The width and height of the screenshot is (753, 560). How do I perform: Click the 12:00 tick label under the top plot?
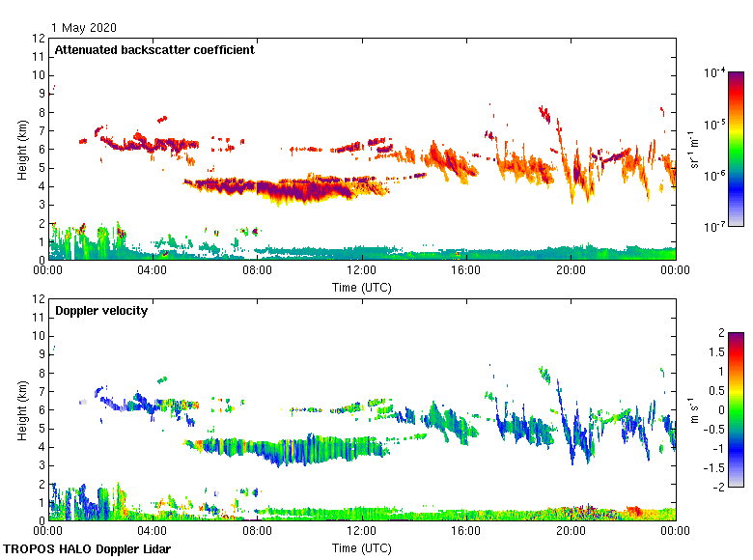click(x=362, y=272)
